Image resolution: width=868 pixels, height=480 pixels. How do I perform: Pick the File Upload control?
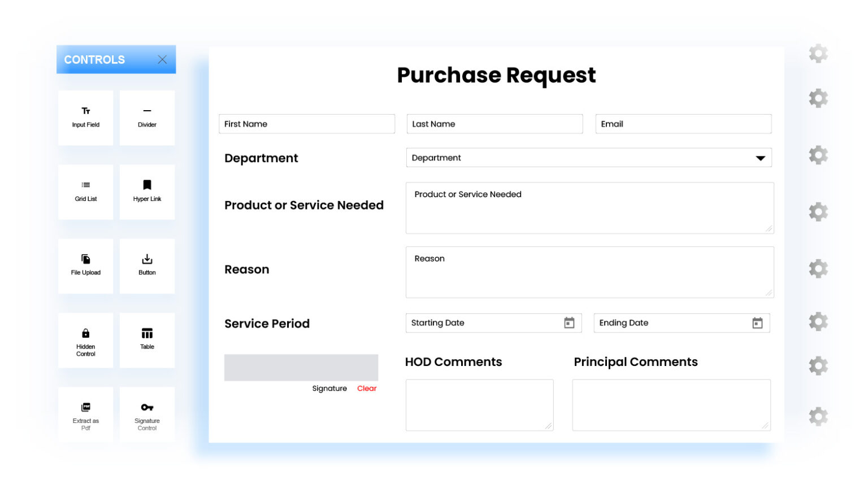(85, 265)
